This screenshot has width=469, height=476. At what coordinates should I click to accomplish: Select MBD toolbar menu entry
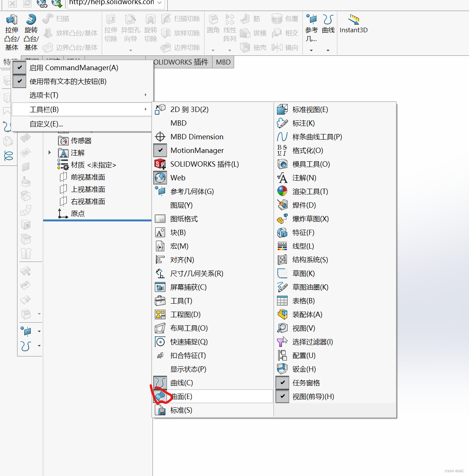212,123
